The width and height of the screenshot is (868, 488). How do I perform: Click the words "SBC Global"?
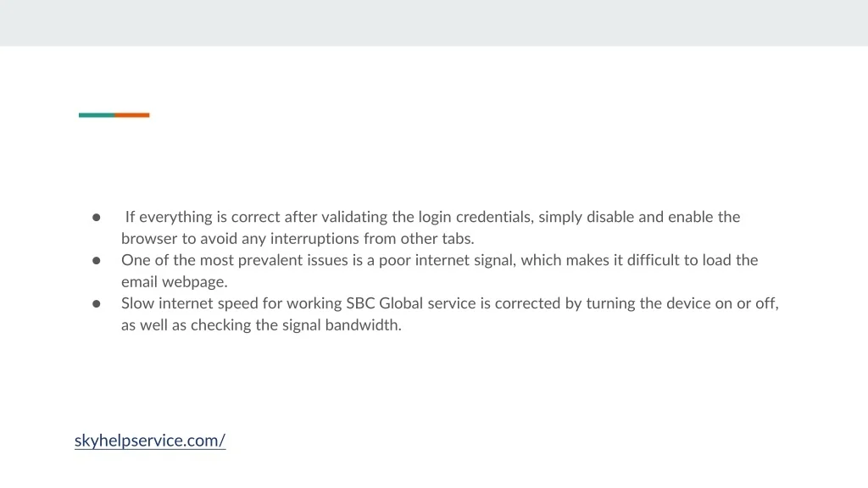pyautogui.click(x=378, y=303)
